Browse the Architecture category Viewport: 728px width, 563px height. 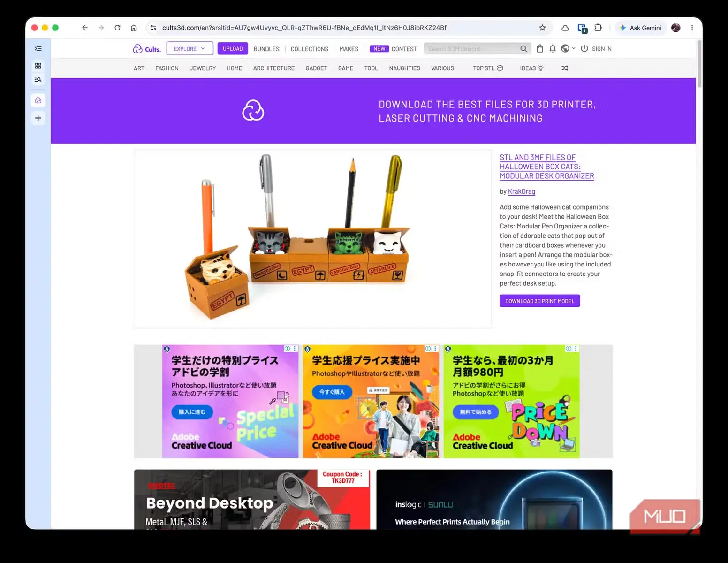[x=274, y=68]
